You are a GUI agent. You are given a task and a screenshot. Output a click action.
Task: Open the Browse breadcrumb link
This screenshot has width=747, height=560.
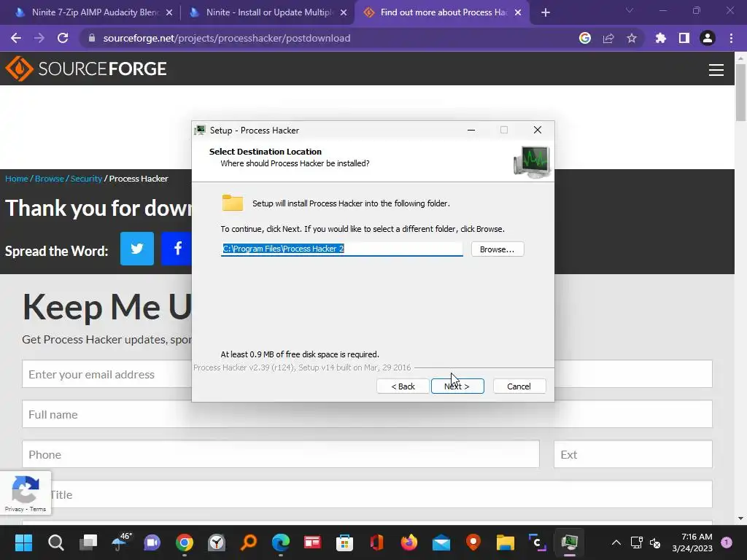click(x=50, y=179)
